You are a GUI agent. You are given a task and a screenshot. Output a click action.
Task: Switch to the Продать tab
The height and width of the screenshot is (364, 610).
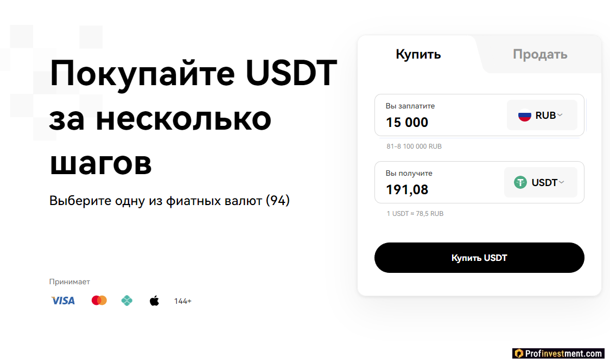540,54
